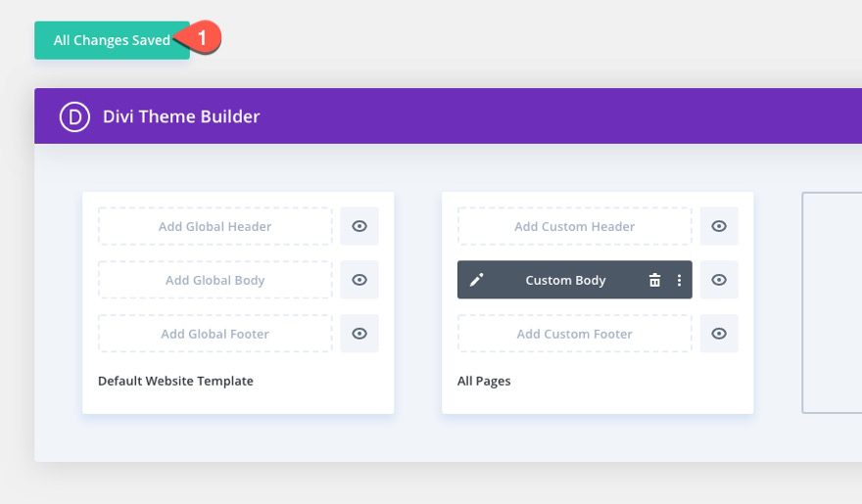Click the partially visible add-template card
Viewport: 862px width, 504px height.
pyautogui.click(x=832, y=302)
